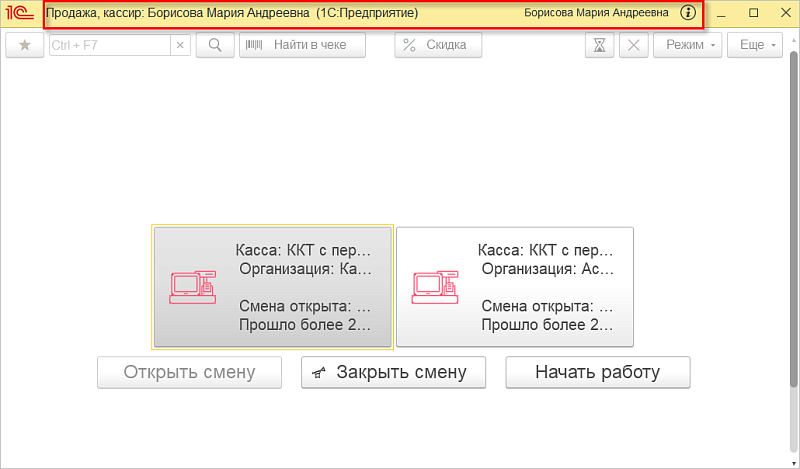Show program info via the i icon
The height and width of the screenshot is (469, 800).
[688, 13]
